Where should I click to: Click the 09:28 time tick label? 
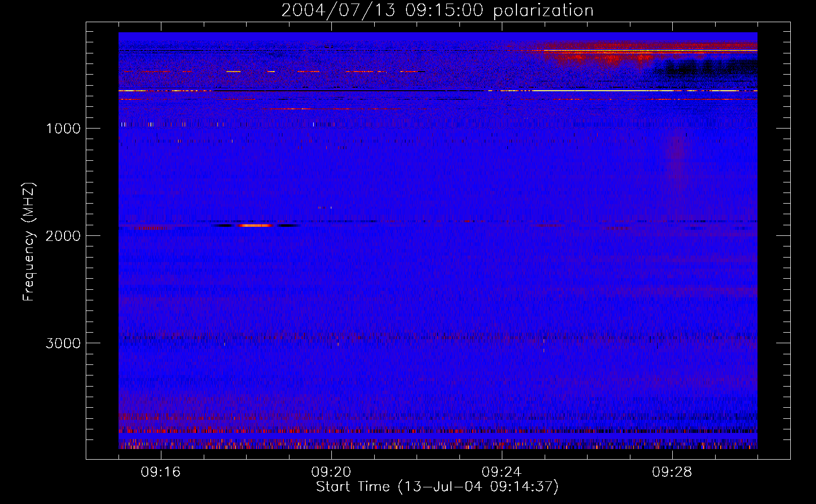tap(672, 472)
